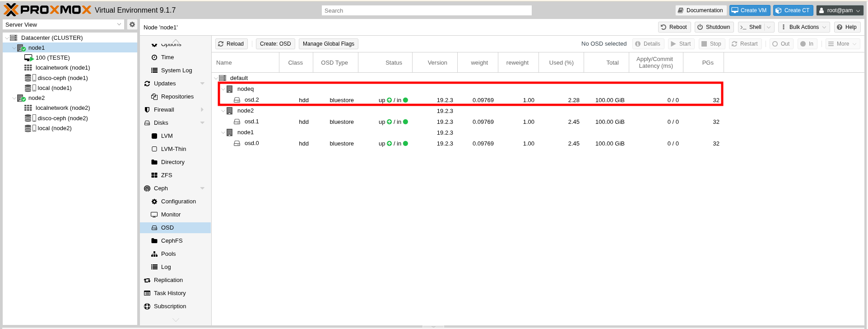Open the Monitor menu item under Ceph

171,215
